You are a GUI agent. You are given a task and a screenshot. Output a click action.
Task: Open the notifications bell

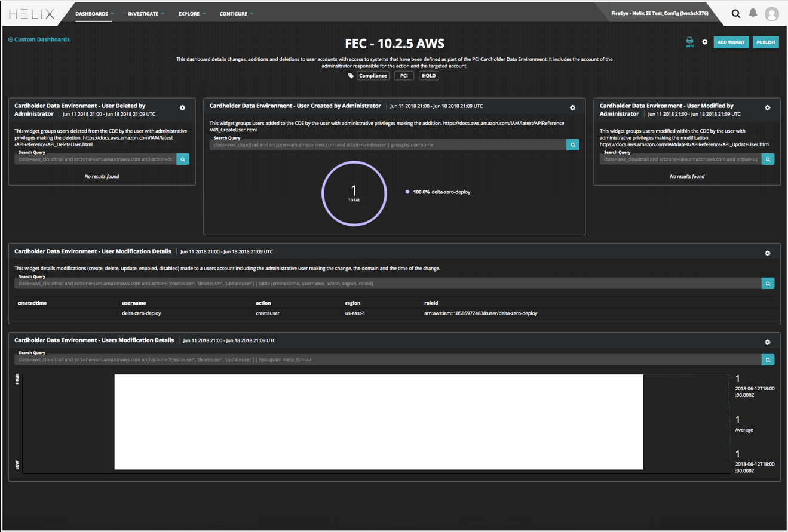point(753,13)
